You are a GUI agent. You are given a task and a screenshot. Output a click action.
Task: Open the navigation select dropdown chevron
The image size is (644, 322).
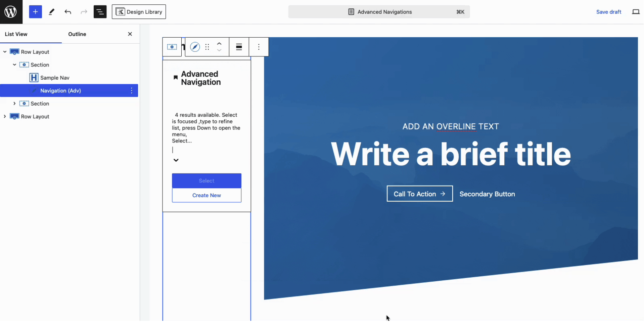(176, 160)
